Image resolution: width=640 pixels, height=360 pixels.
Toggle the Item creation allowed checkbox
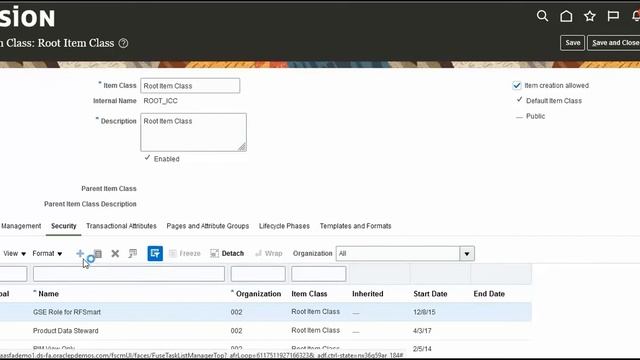517,85
